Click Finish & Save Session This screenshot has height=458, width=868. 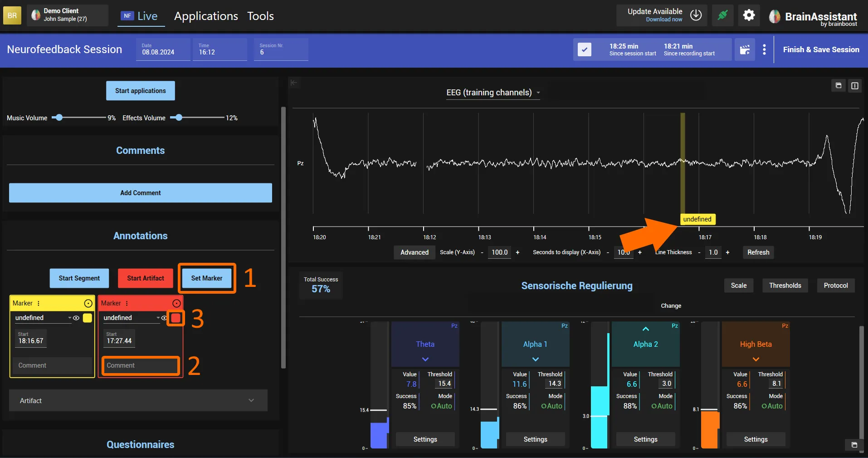click(x=821, y=49)
